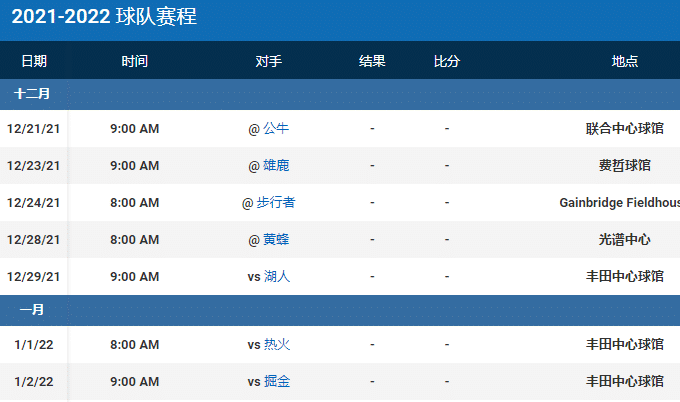The width and height of the screenshot is (680, 402).
Task: Click the 日期 column header
Action: coord(34,61)
